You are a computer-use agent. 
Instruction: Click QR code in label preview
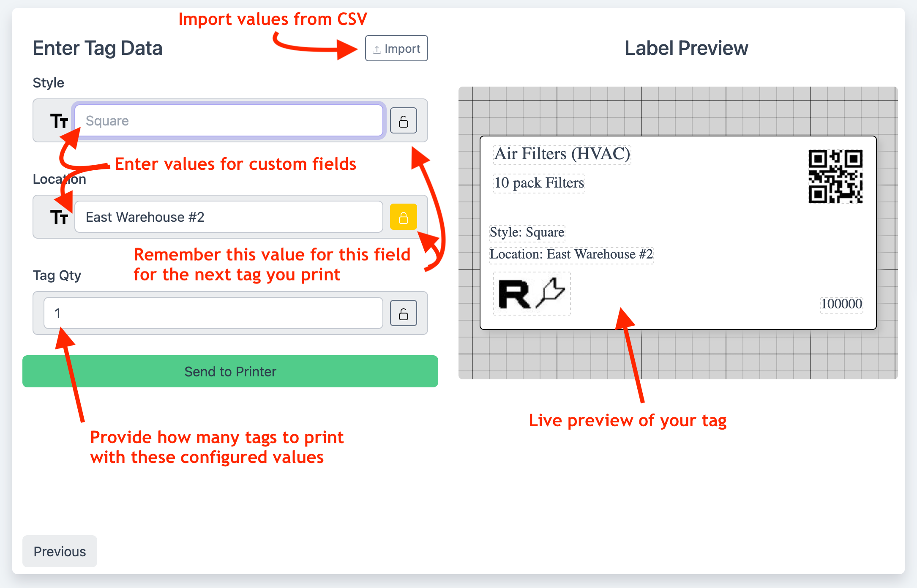tap(835, 177)
